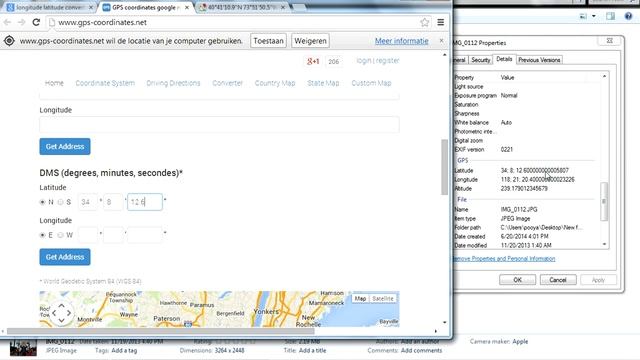640x360 pixels.
Task: Click latitude minutes field showing 8
Action: (113, 202)
